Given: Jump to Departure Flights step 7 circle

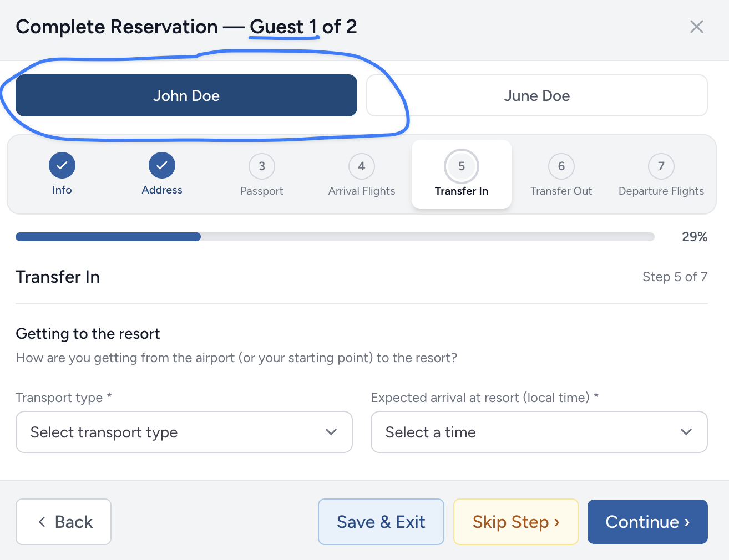Looking at the screenshot, I should [x=661, y=166].
